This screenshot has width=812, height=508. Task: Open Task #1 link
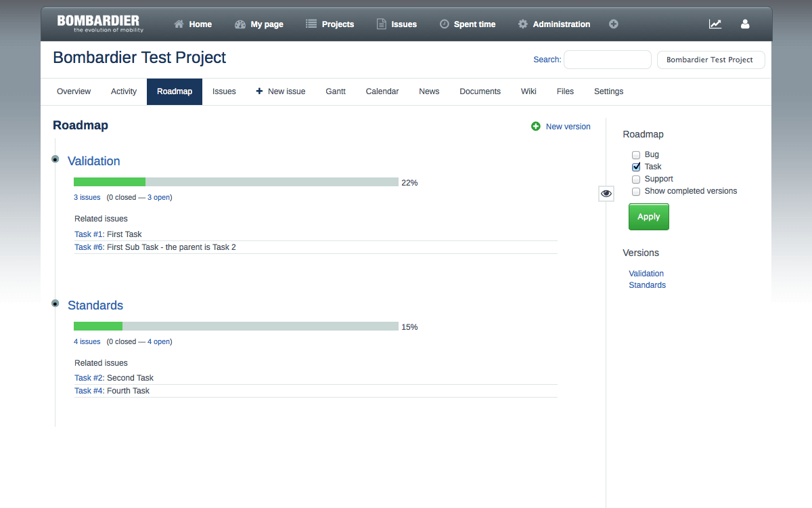tap(89, 234)
